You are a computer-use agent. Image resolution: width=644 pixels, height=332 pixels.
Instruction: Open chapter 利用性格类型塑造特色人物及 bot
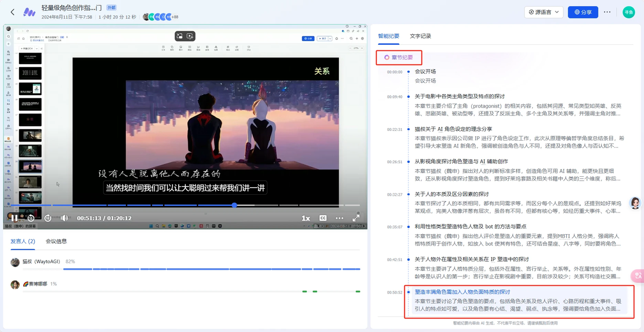tap(470, 227)
